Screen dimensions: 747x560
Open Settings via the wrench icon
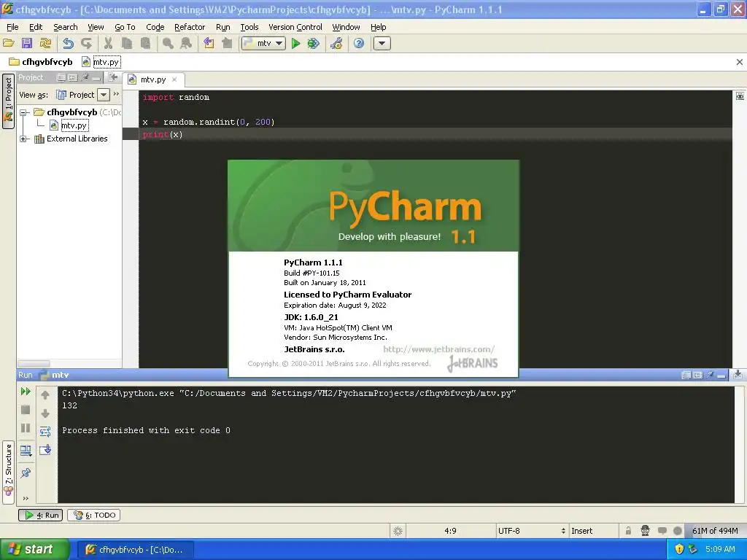tap(336, 43)
